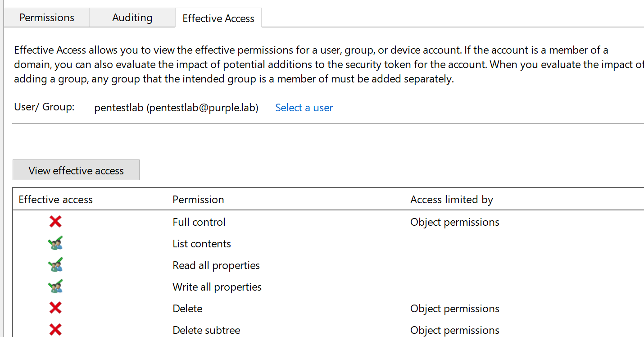Select the Full control permission row

click(x=199, y=222)
